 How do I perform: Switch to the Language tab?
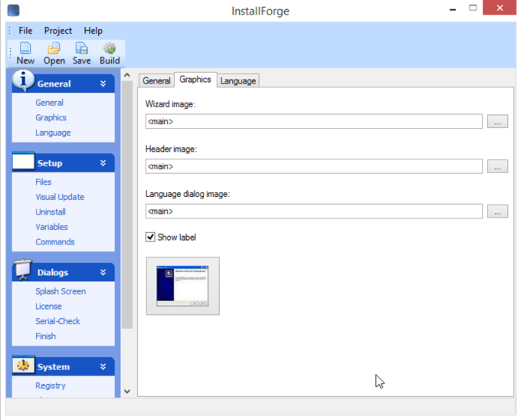(238, 80)
